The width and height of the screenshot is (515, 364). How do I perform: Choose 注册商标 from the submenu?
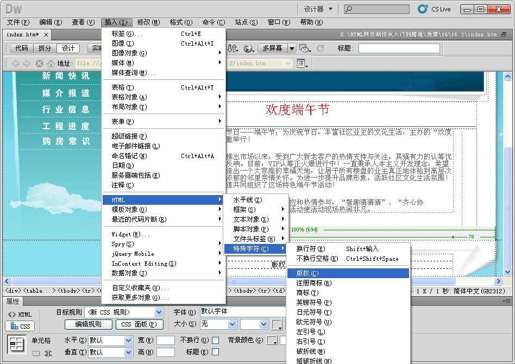(348, 283)
